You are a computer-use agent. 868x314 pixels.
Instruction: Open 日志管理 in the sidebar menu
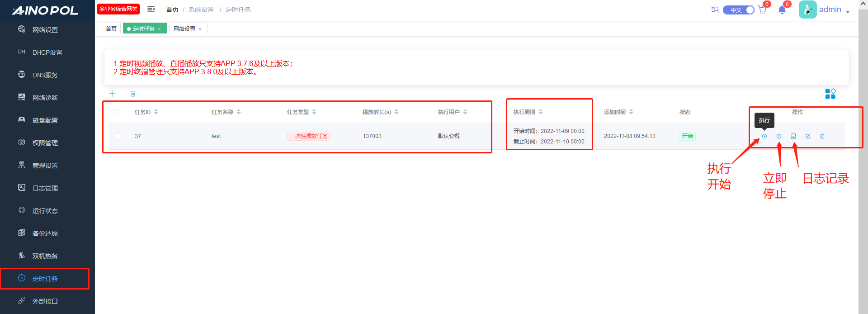[x=45, y=188]
